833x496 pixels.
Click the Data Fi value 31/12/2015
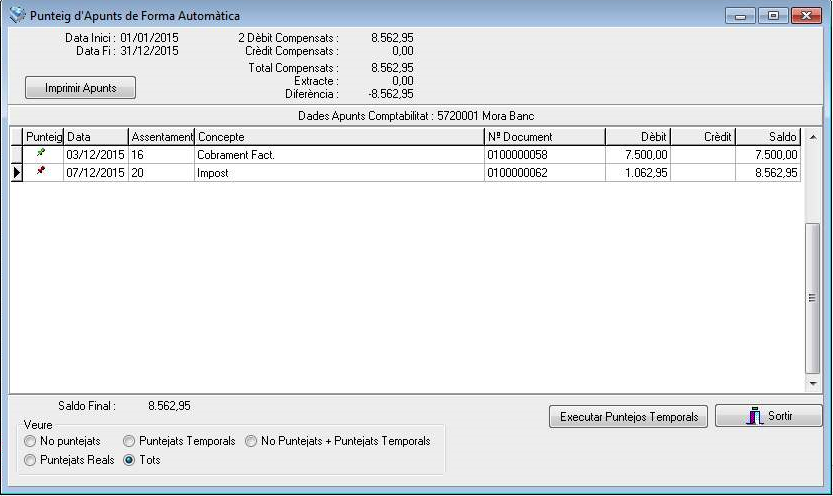pyautogui.click(x=149, y=51)
